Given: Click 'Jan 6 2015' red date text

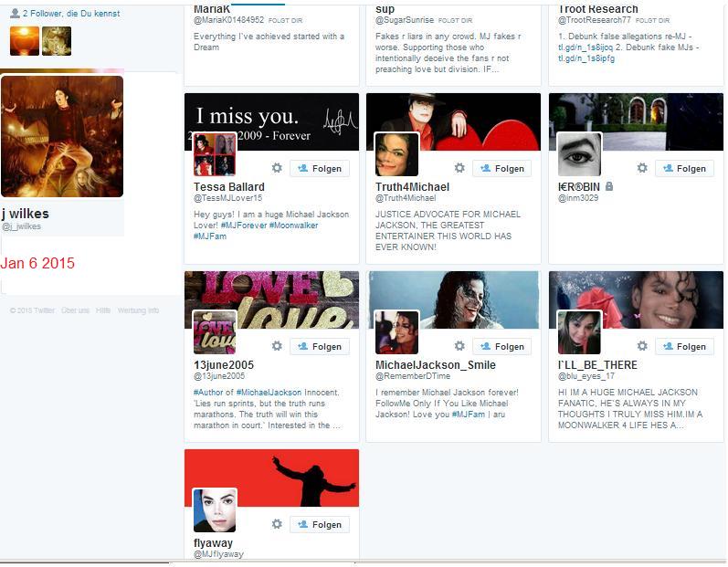Looking at the screenshot, I should pyautogui.click(x=37, y=263).
